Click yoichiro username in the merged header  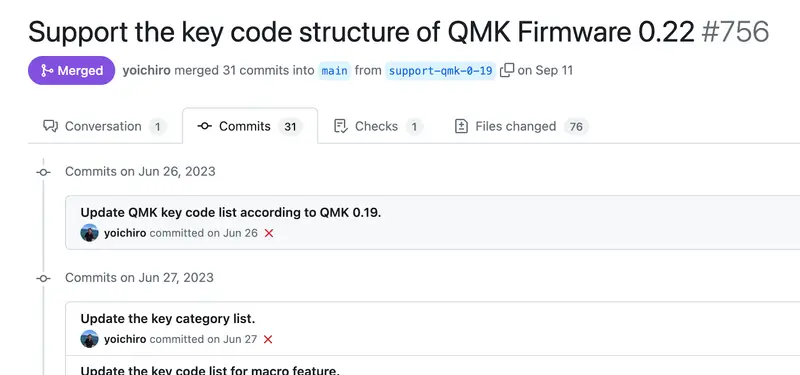[x=146, y=70]
